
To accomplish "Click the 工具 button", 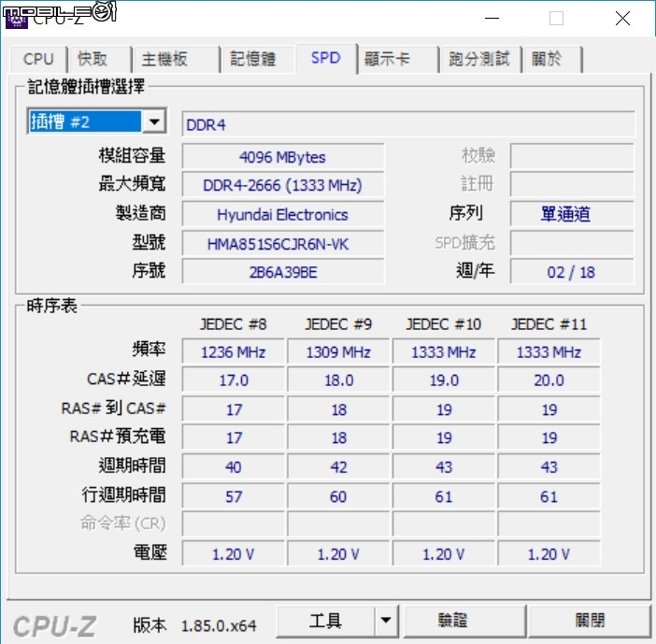I will pos(325,621).
